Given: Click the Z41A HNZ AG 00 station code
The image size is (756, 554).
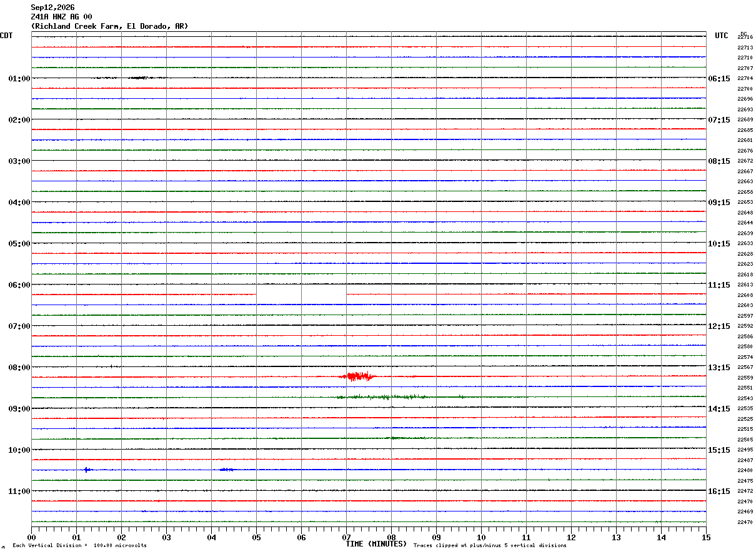Looking at the screenshot, I should [x=61, y=17].
